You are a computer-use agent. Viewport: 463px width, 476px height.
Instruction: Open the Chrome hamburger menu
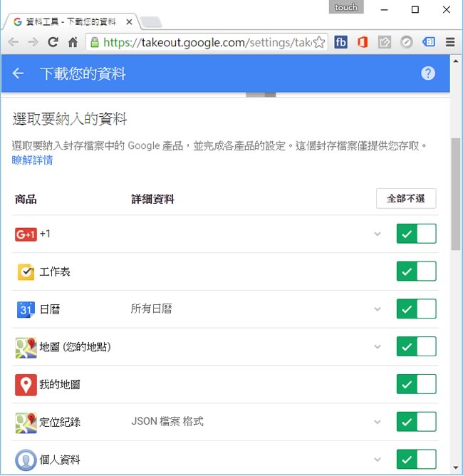[x=450, y=42]
